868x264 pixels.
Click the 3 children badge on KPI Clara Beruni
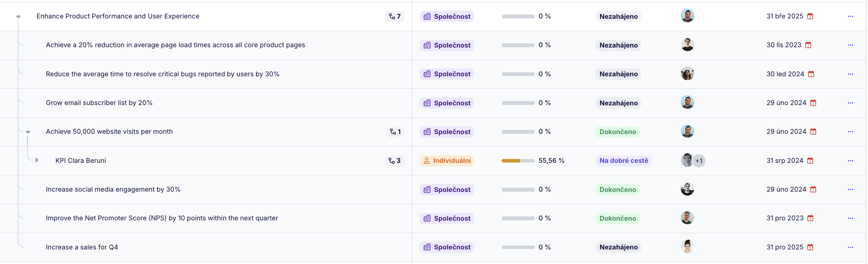point(395,160)
